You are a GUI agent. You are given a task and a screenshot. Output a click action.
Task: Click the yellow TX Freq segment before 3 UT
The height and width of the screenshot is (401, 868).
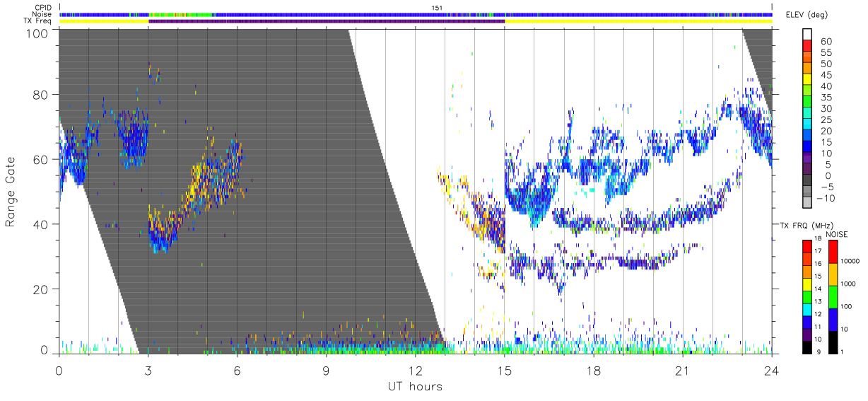104,21
